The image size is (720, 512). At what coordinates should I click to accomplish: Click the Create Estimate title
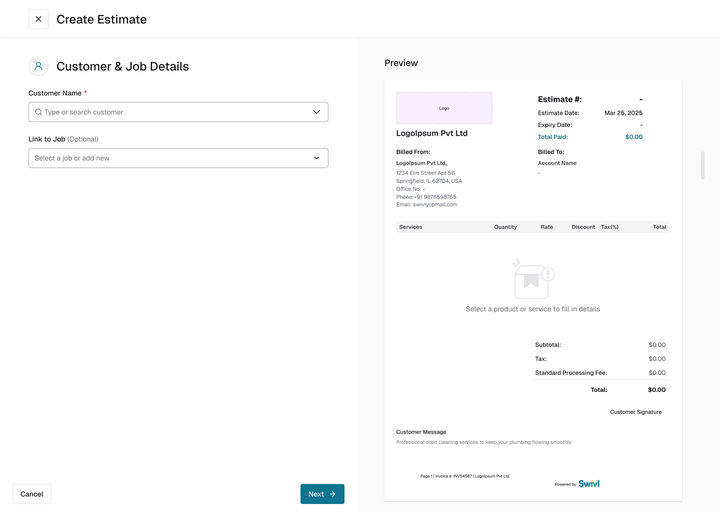point(101,19)
